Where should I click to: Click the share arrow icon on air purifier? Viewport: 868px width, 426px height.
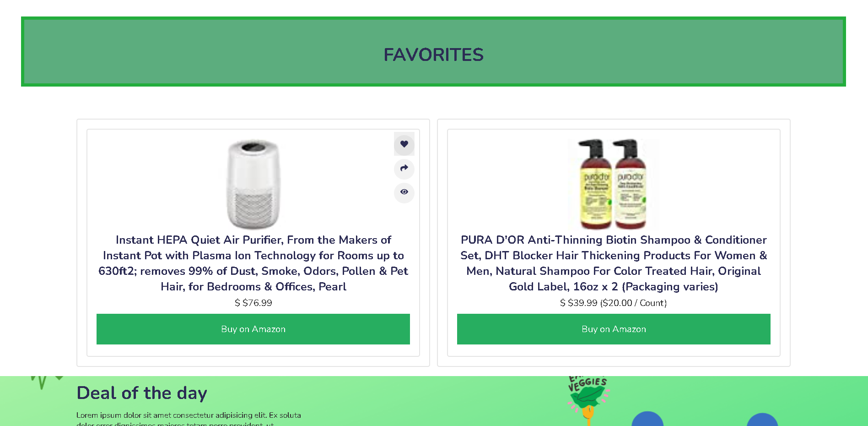pyautogui.click(x=404, y=169)
